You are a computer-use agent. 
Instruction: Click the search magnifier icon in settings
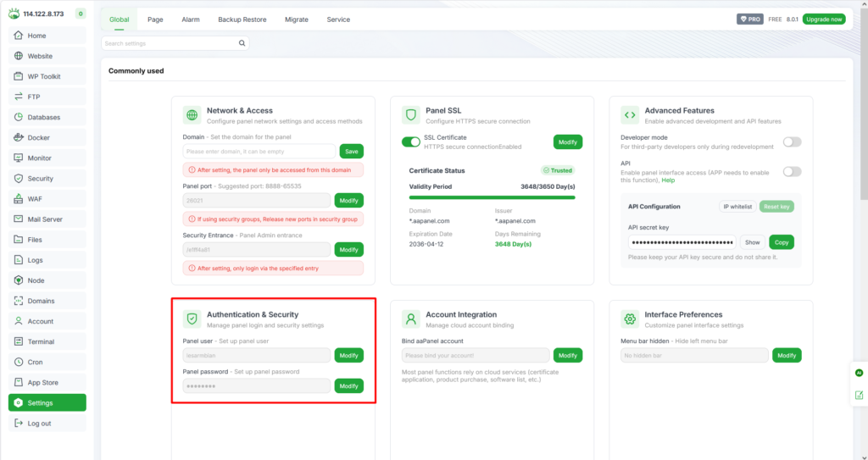tap(243, 43)
